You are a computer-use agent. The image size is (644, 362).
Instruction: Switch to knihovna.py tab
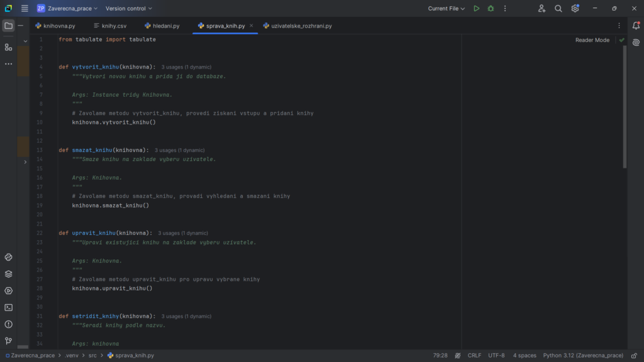tap(55, 26)
